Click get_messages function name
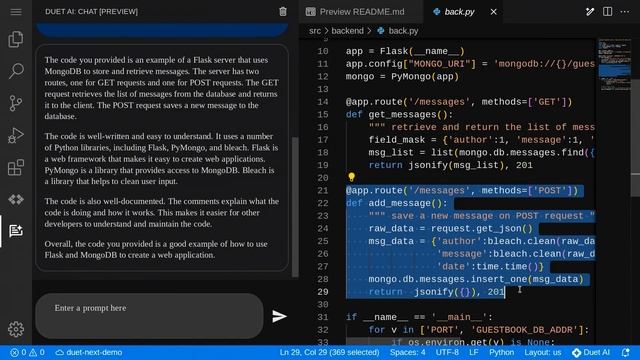640x360 pixels. (402, 115)
